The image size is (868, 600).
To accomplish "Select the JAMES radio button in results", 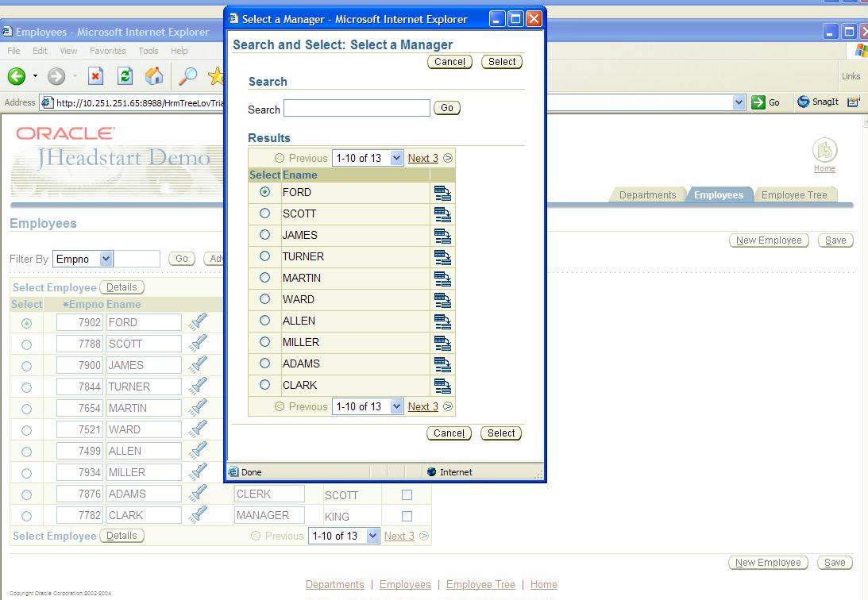I will tap(265, 235).
